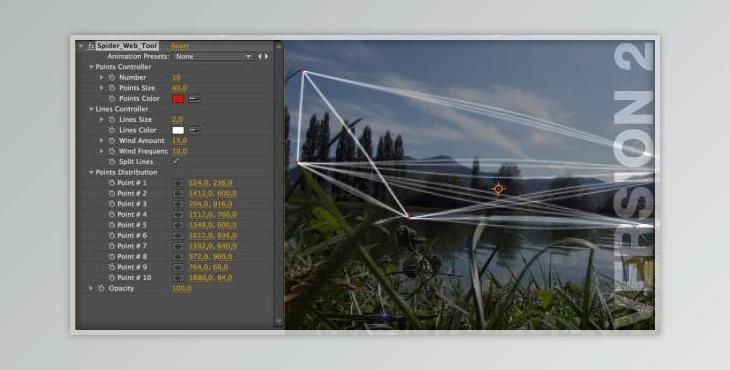Click the effect panel scrollbar down arrow

(x=279, y=321)
